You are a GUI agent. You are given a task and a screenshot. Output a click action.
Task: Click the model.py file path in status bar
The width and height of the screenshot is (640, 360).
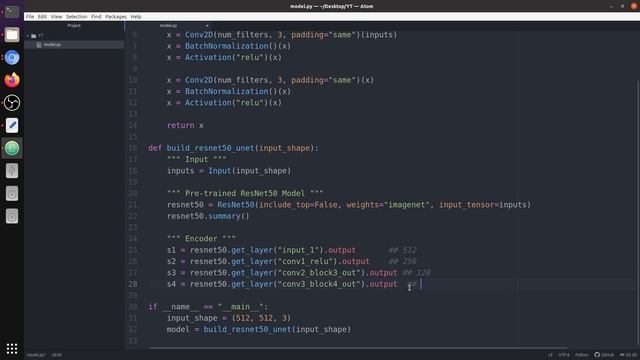pyautogui.click(x=36, y=355)
